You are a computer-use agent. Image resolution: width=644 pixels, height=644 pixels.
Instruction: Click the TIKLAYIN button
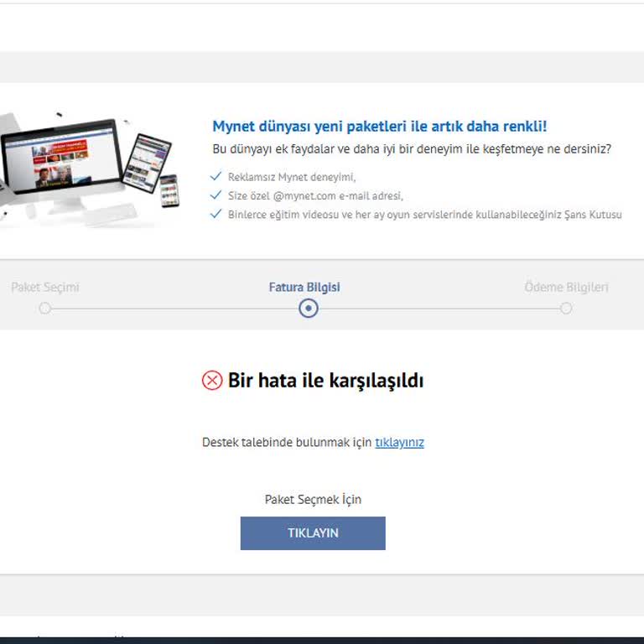pyautogui.click(x=313, y=532)
